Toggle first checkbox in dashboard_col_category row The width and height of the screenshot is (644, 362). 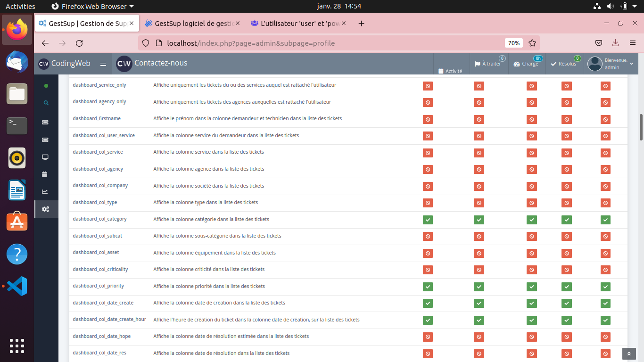428,220
